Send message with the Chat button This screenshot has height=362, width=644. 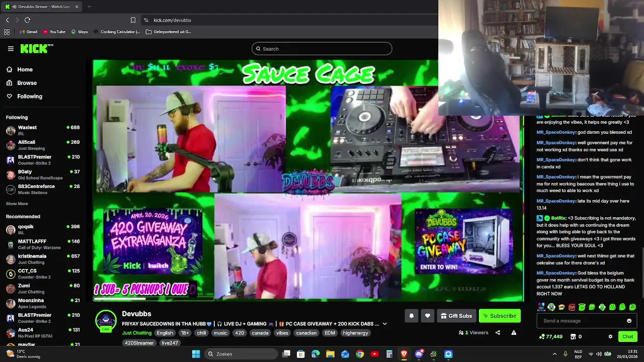tap(628, 336)
